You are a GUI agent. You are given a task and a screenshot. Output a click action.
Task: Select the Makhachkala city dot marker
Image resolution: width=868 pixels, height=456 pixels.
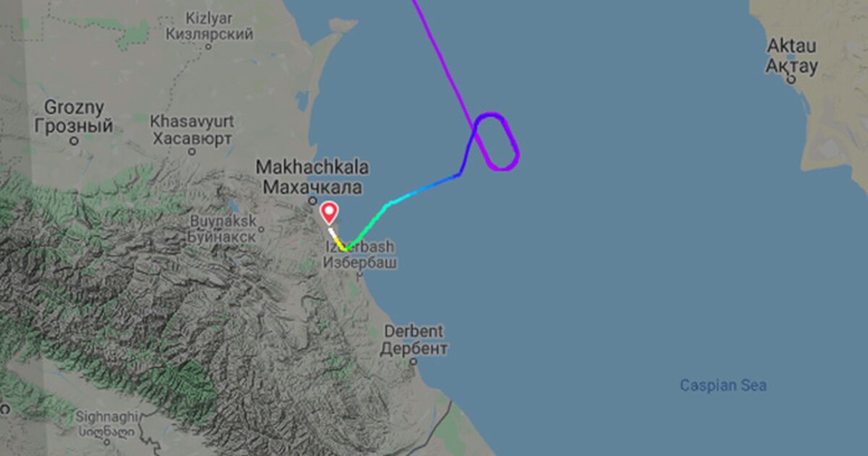click(312, 200)
